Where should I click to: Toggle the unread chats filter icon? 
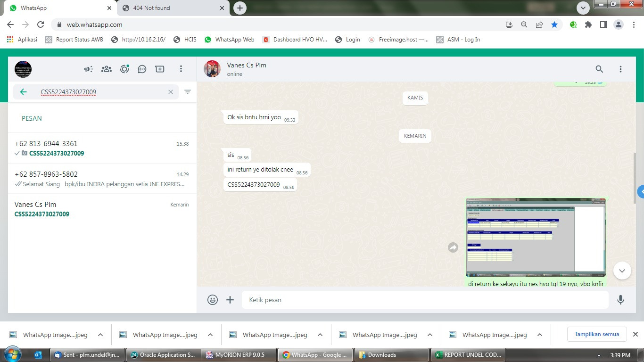188,92
